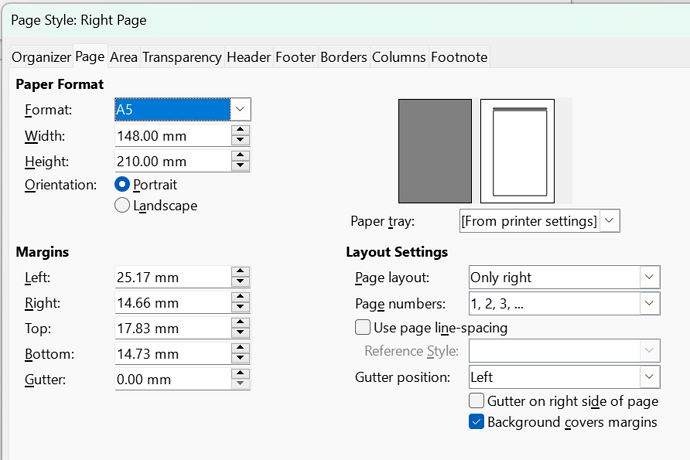Increase Gutter value using up arrow
The height and width of the screenshot is (460, 690).
click(x=240, y=374)
